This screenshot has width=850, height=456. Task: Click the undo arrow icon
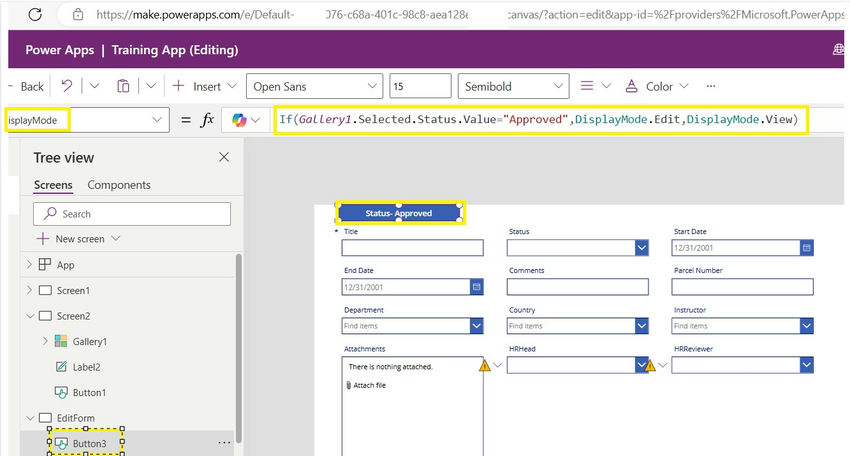tap(67, 86)
